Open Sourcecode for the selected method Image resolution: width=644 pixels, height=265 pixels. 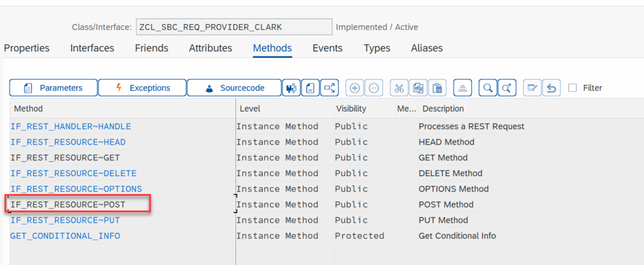pyautogui.click(x=234, y=87)
